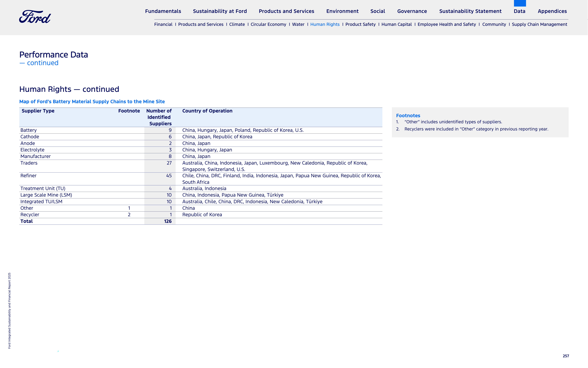This screenshot has width=588, height=368.
Task: Select the Recycler row label
Action: pyautogui.click(x=30, y=215)
